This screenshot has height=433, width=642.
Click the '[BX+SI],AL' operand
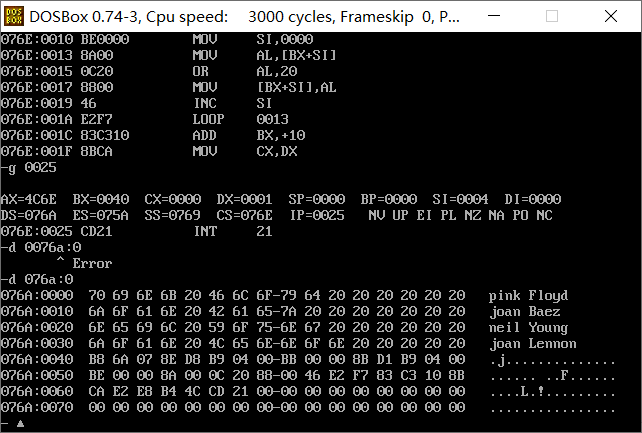click(x=296, y=87)
